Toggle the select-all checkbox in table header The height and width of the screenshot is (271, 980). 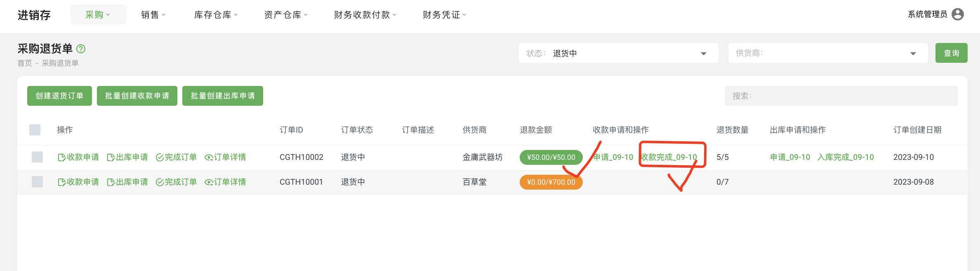(x=35, y=129)
